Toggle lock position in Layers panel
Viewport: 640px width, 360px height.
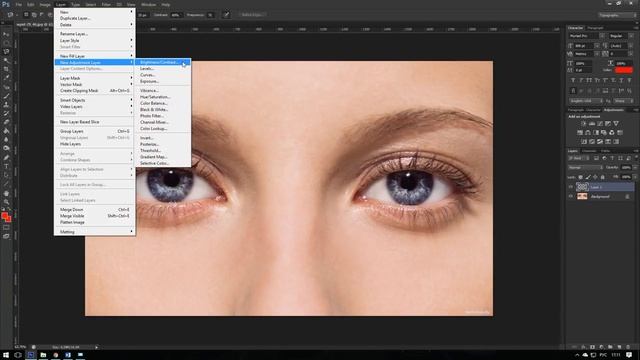[595, 177]
